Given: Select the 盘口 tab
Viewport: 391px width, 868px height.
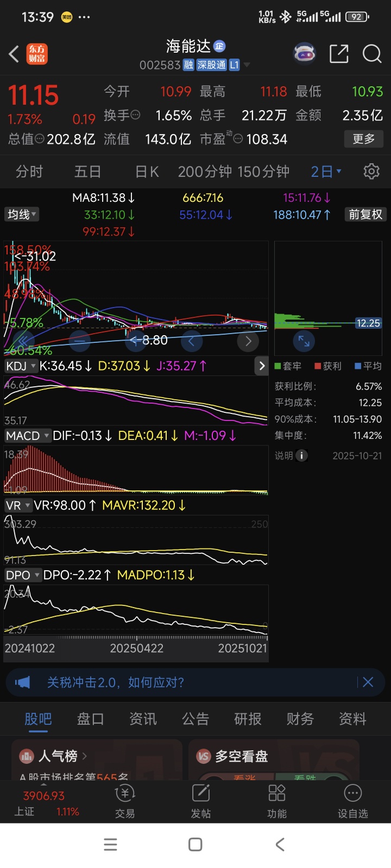Looking at the screenshot, I should 90,719.
